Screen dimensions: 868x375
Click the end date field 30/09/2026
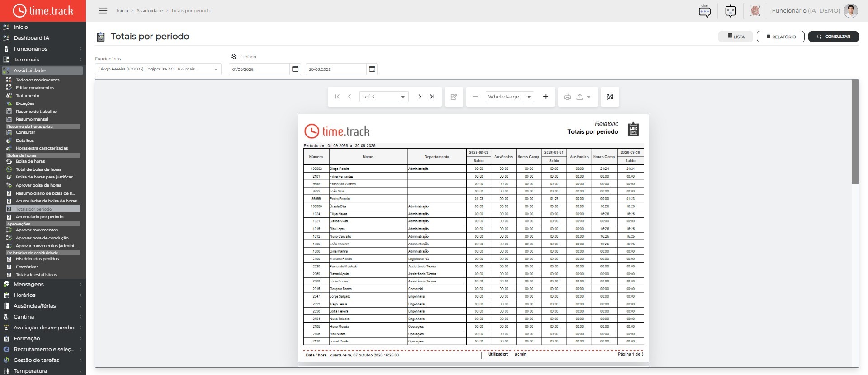pos(336,69)
